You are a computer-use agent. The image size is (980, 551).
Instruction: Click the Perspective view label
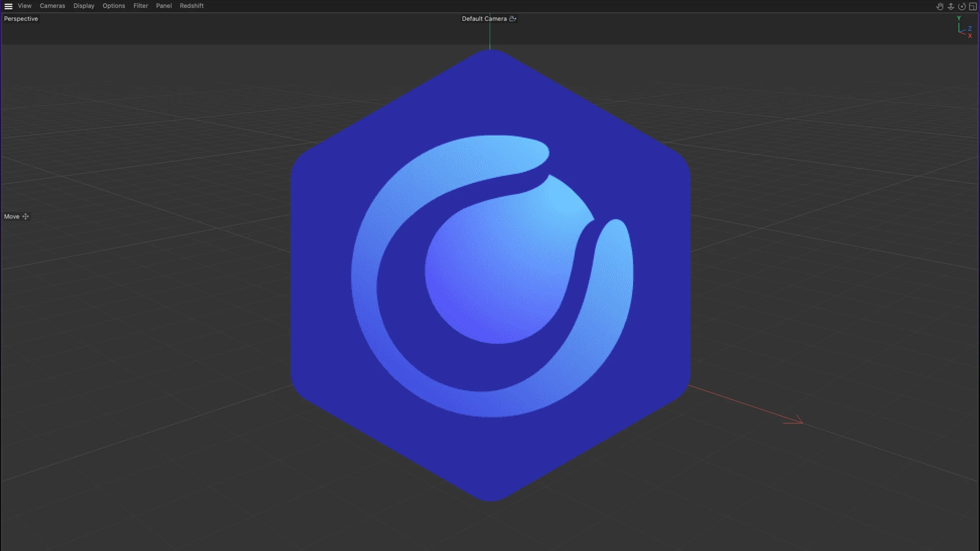tap(21, 19)
